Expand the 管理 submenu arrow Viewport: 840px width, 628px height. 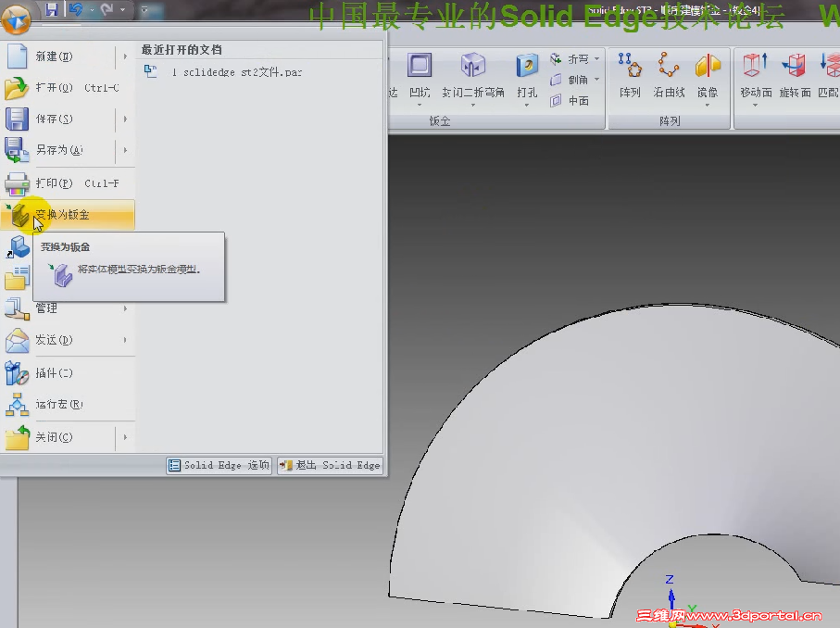click(x=125, y=308)
